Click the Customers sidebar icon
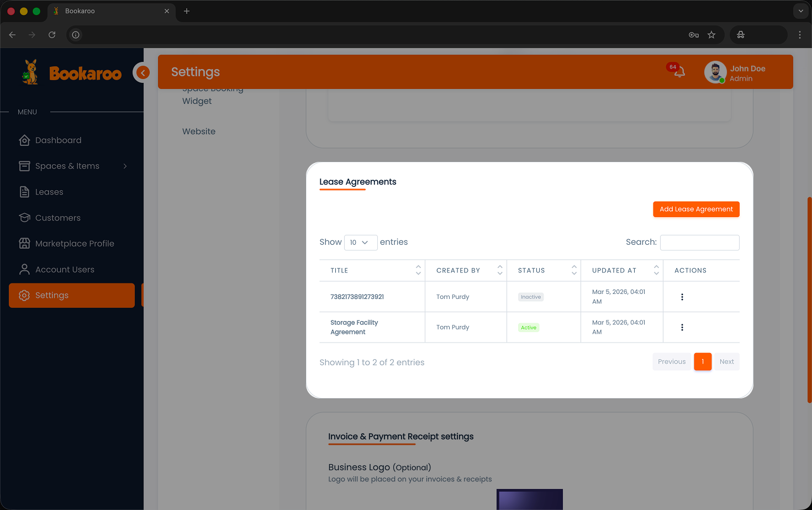Viewport: 812px width, 510px height. [24, 218]
